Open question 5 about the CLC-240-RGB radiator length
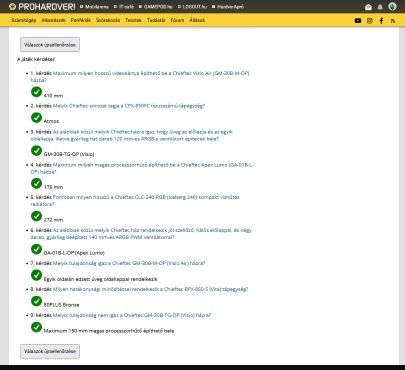The height and width of the screenshot is (370, 405). [x=135, y=201]
